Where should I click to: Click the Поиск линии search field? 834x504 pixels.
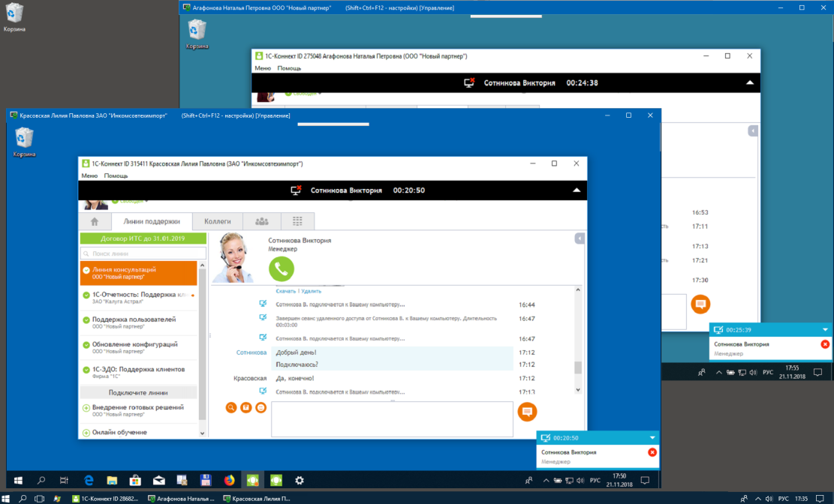tap(143, 253)
